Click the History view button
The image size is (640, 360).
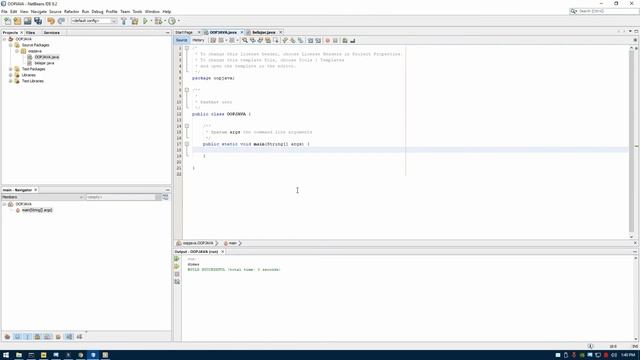198,40
